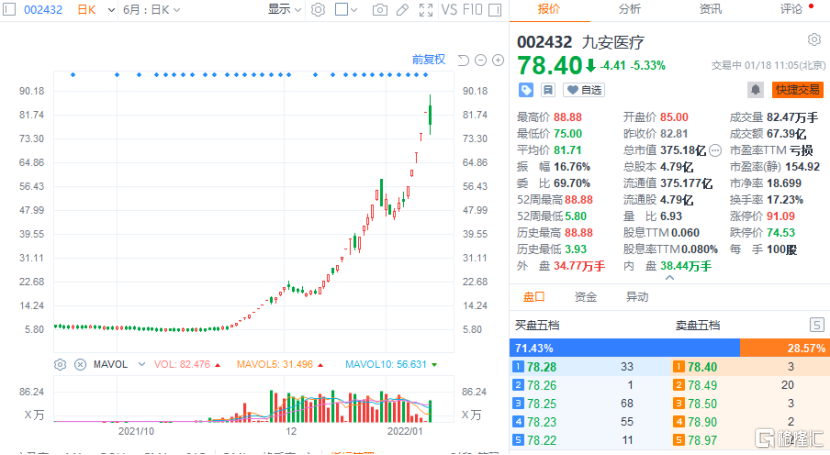This screenshot has width=830, height=455.
Task: Click blue 71.43% buy ratio bar
Action: point(625,348)
